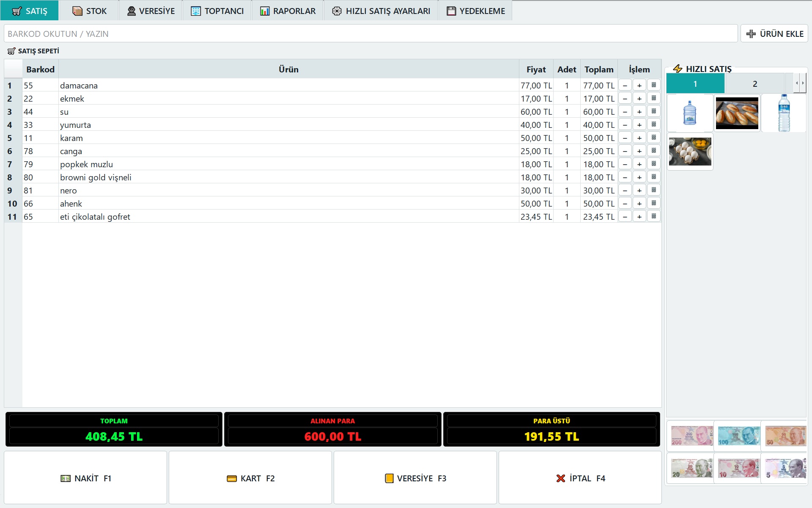Remove the ekmek row with its delete icon
The image size is (812, 508).
coord(654,98)
